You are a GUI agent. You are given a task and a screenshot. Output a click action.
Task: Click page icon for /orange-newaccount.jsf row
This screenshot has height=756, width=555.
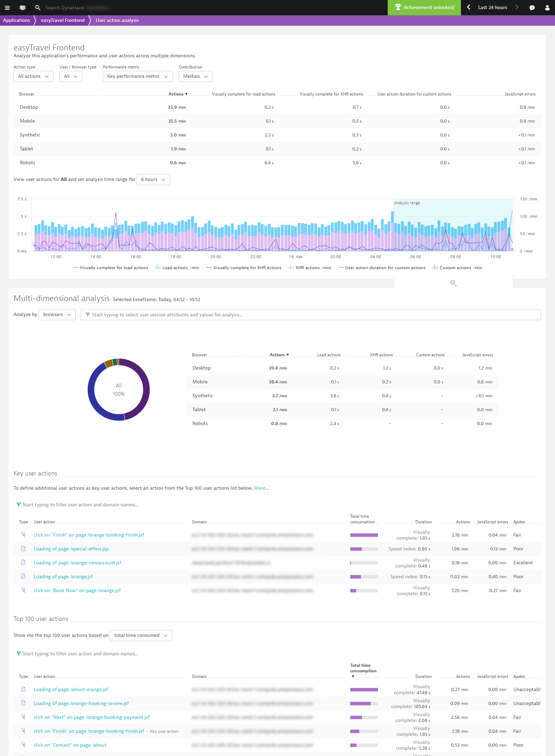[x=23, y=562]
